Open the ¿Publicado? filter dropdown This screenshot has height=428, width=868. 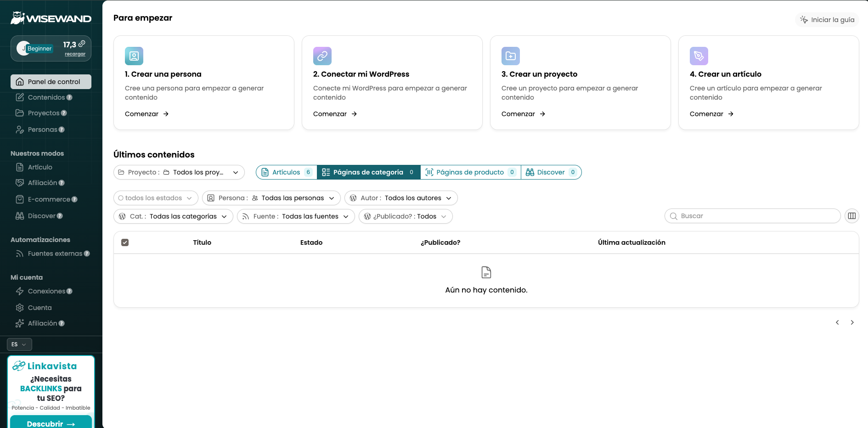click(406, 216)
